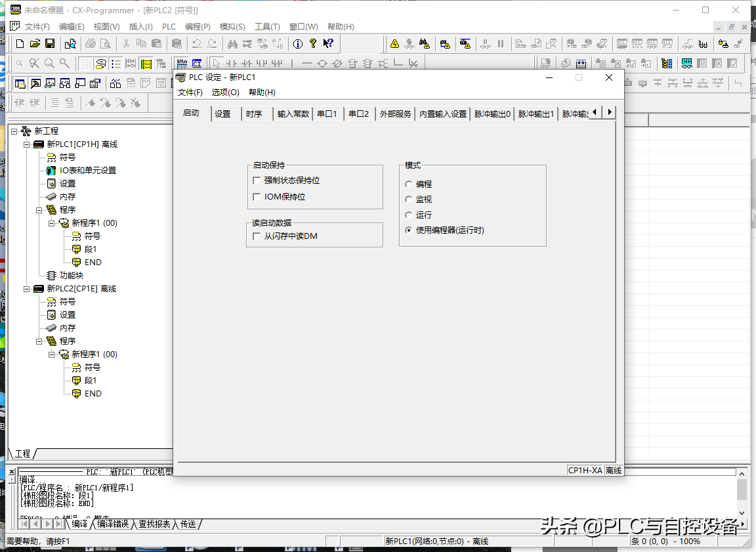Select 运行 mode radio button
The image size is (756, 552).
[x=408, y=215]
